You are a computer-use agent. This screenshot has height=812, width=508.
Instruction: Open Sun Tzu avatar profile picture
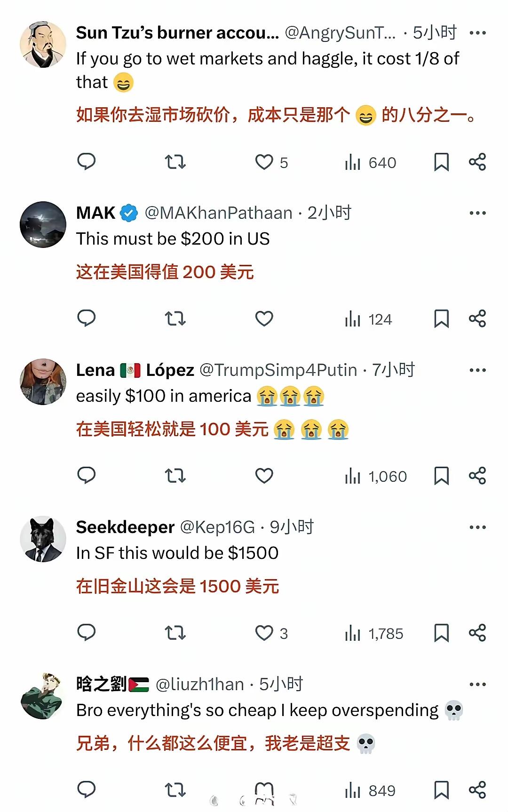click(x=43, y=44)
